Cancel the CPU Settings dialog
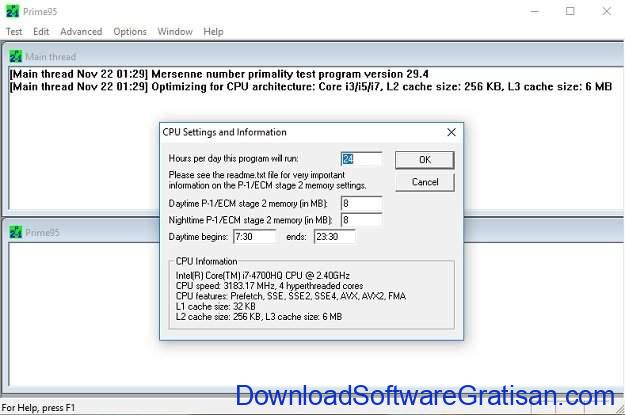The image size is (625, 415). point(425,182)
